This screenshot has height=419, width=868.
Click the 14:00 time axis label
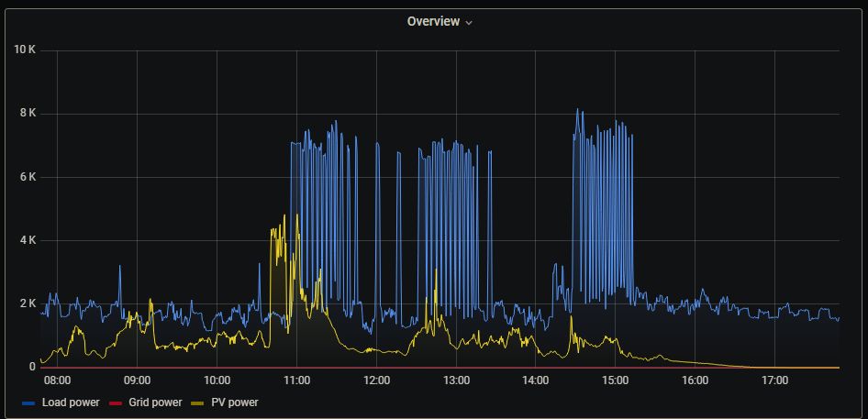[x=536, y=380]
